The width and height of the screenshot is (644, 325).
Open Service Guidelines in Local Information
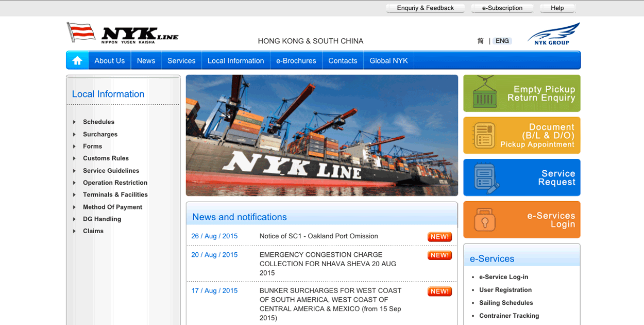pyautogui.click(x=111, y=171)
